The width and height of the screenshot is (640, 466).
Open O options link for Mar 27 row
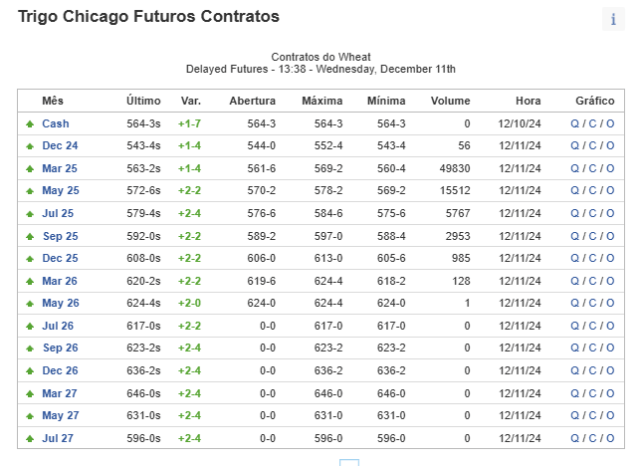pyautogui.click(x=610, y=393)
